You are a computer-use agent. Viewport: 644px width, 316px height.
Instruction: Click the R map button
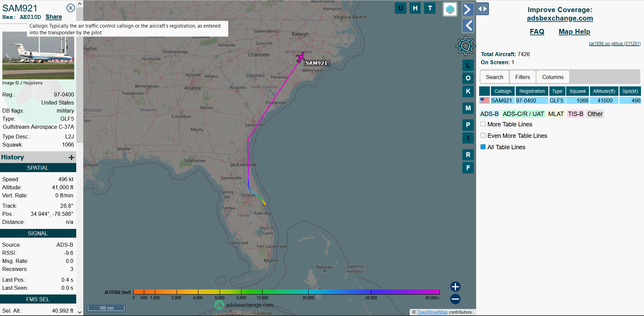468,155
